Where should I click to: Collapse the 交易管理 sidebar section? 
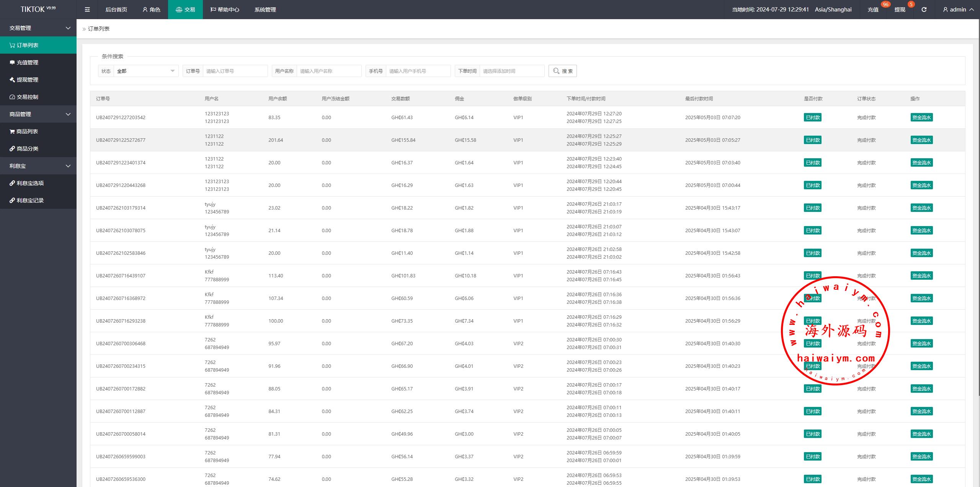[38, 28]
